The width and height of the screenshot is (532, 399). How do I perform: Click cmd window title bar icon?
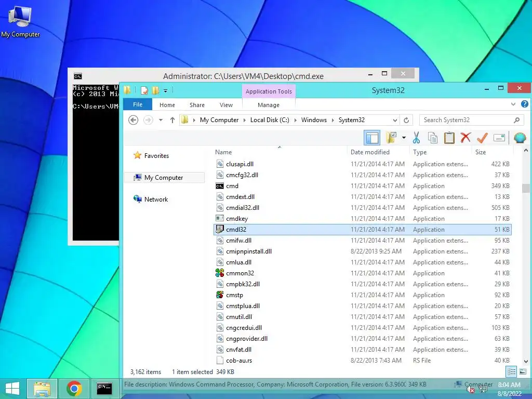pos(78,76)
